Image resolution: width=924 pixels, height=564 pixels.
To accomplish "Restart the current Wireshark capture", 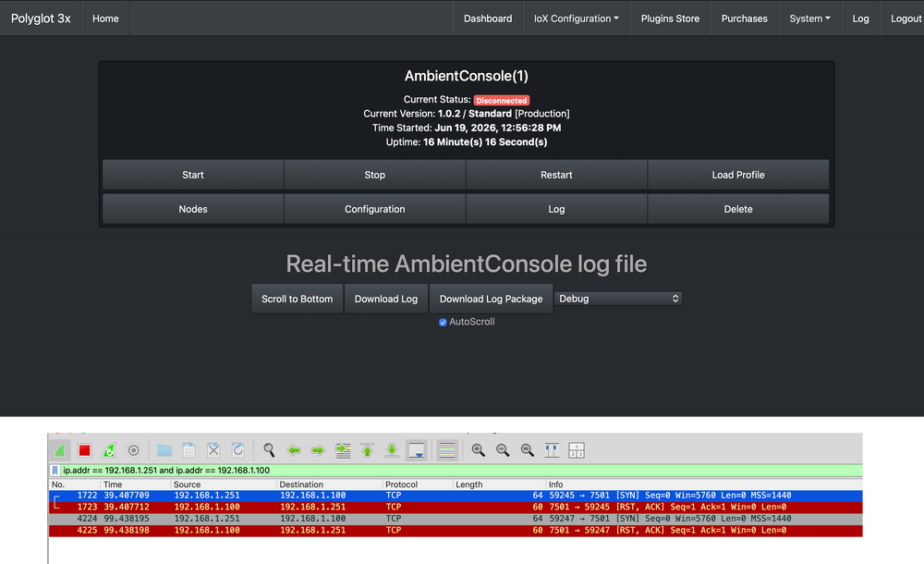I will [109, 450].
